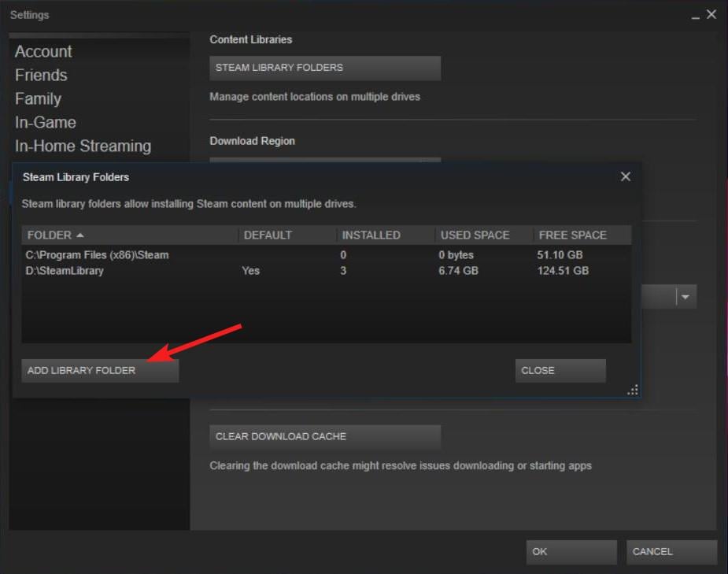
Task: Click the 51.10 GB free space value
Action: coord(560,255)
